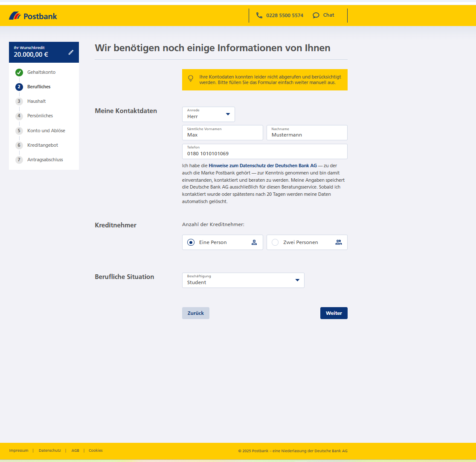Click step 2 circle icon
476x462 pixels.
click(19, 87)
